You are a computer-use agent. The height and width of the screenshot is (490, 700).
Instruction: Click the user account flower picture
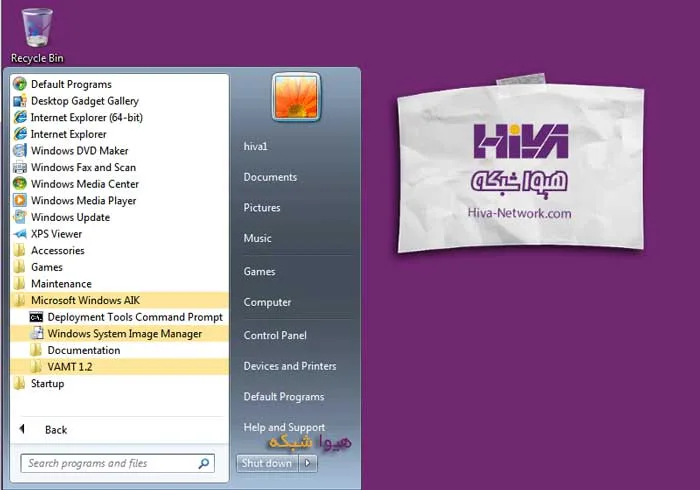click(x=296, y=97)
